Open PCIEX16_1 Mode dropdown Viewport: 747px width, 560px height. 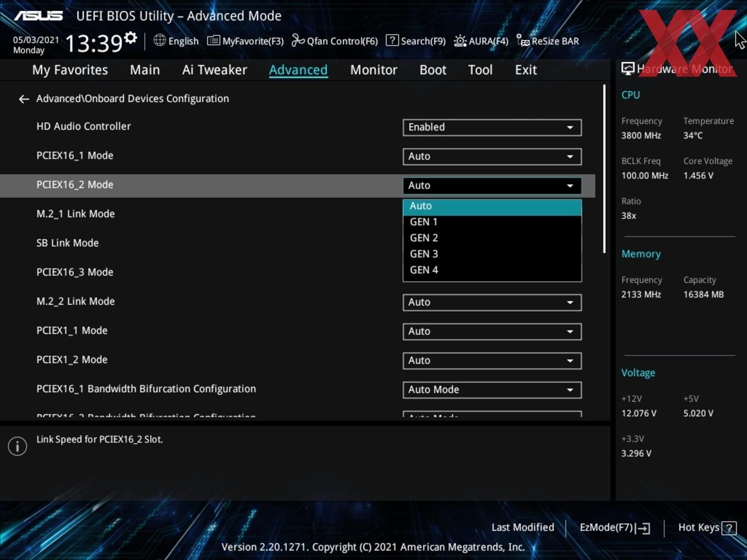click(492, 156)
